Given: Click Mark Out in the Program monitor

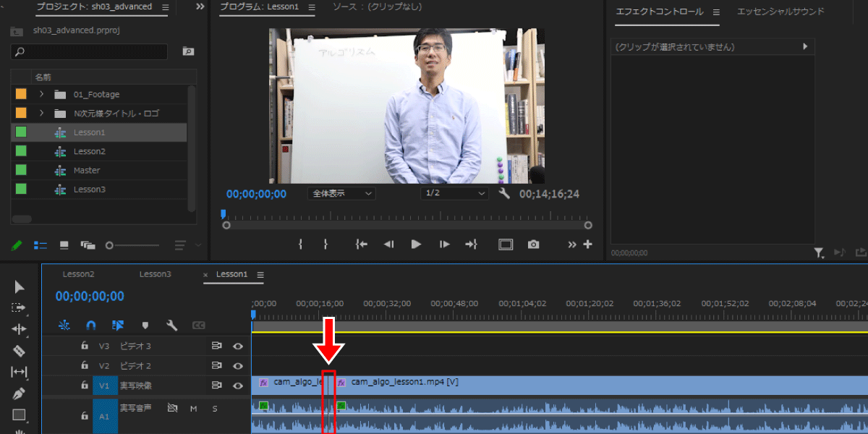Looking at the screenshot, I should coord(325,244).
